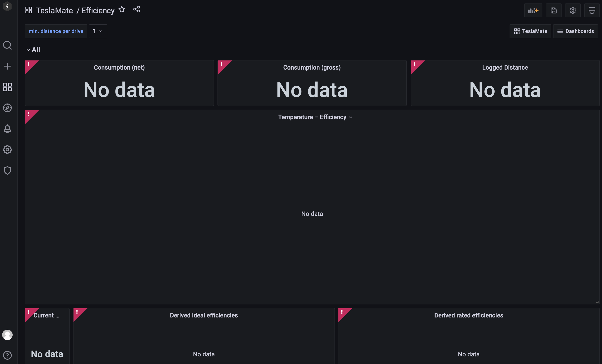Click the Create plus icon in sidebar
This screenshot has width=602, height=364.
click(7, 66)
